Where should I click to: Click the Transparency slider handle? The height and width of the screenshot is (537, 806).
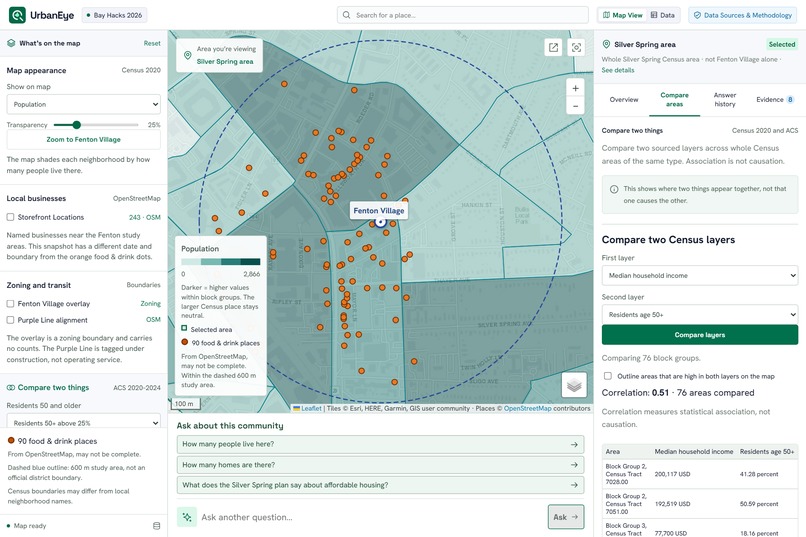point(77,125)
